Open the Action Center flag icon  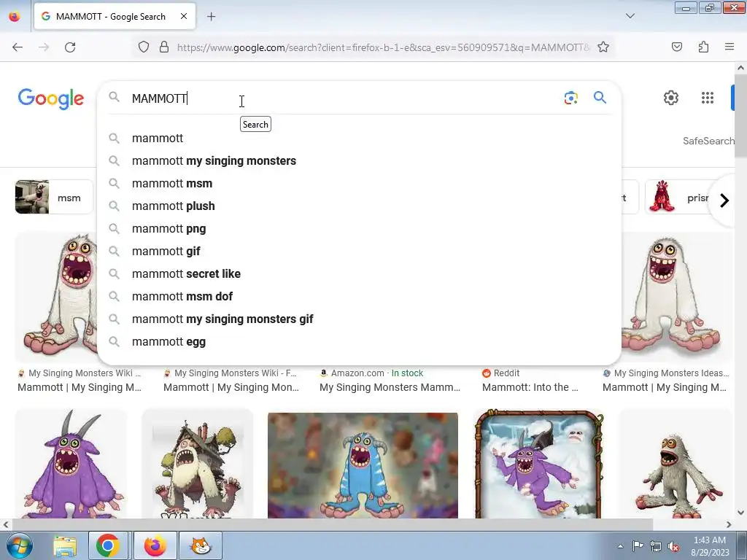[638, 546]
